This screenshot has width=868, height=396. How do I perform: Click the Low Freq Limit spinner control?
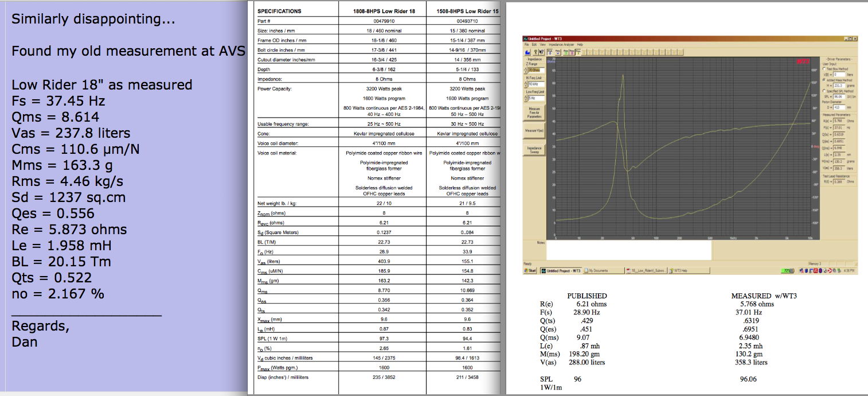coord(525,98)
